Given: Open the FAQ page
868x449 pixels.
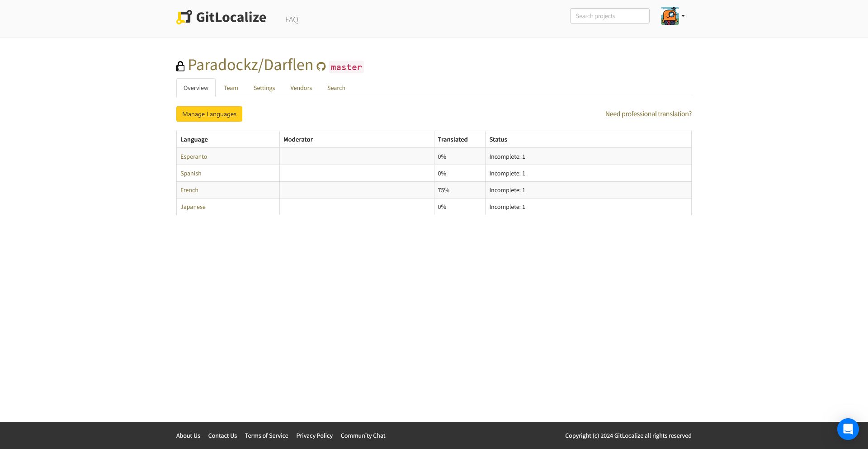Looking at the screenshot, I should point(292,19).
